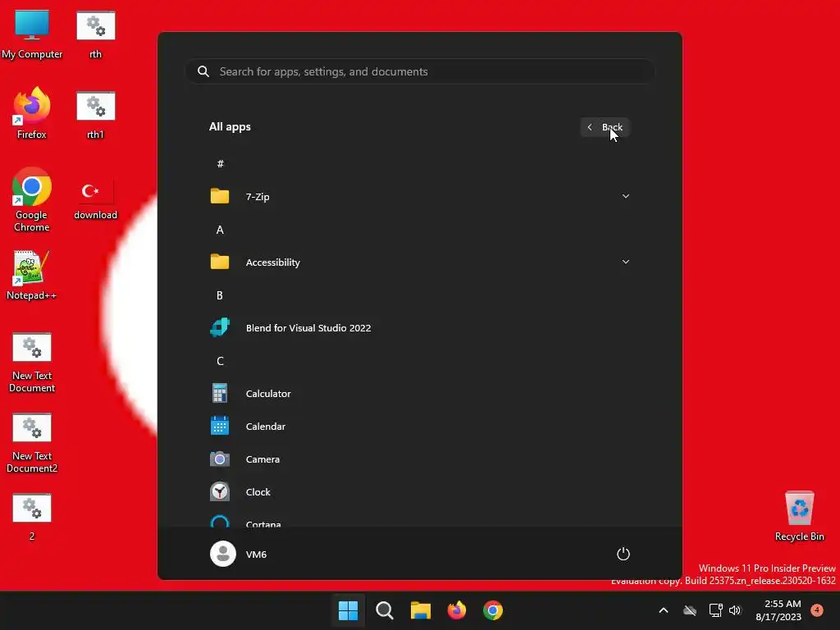Select the New Text Document desktop file
This screenshot has height=630, width=840.
tap(32, 363)
